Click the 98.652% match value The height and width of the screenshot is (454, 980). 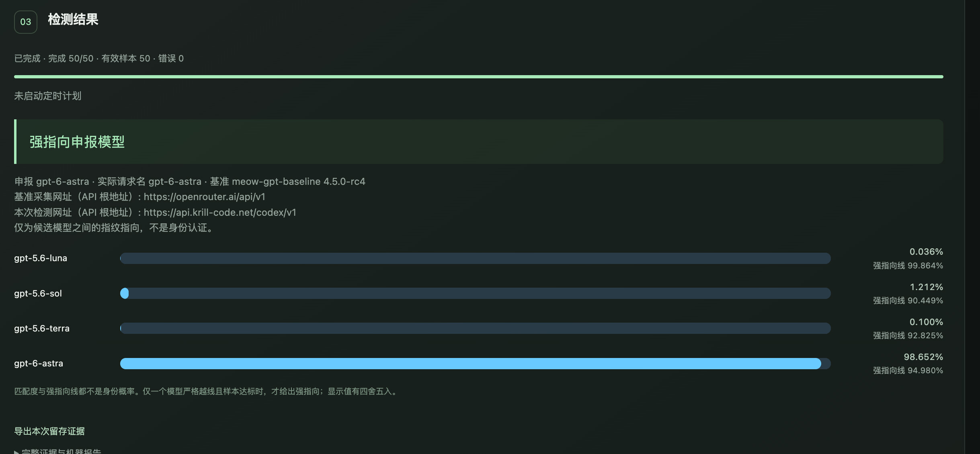(923, 357)
